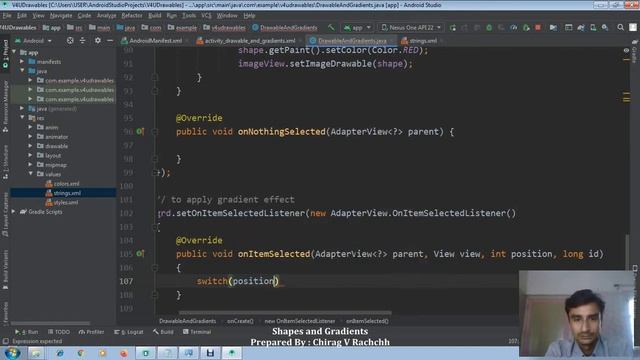This screenshot has height=360, width=640.
Task: Toggle the Favorites side tab
Action: pos(5,313)
